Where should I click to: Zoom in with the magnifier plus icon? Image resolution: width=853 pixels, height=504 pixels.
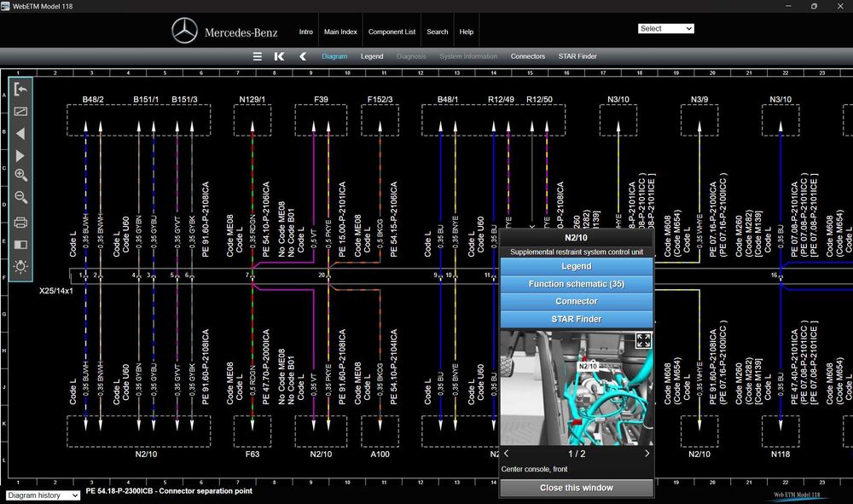click(x=20, y=175)
